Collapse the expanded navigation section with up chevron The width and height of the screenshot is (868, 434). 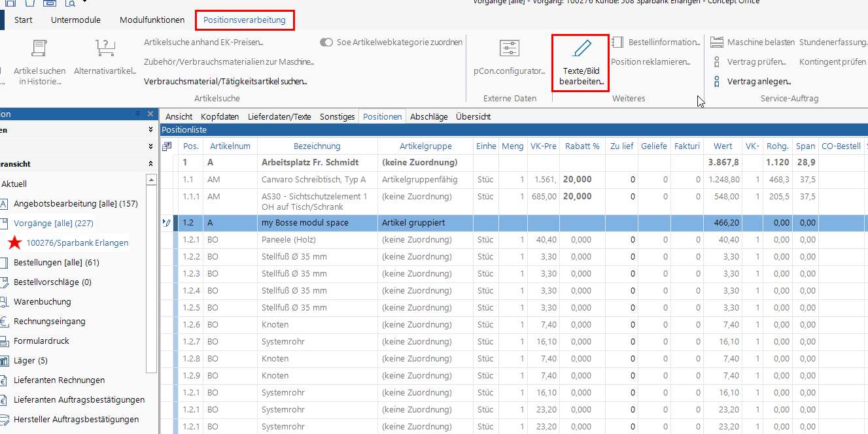point(151,164)
